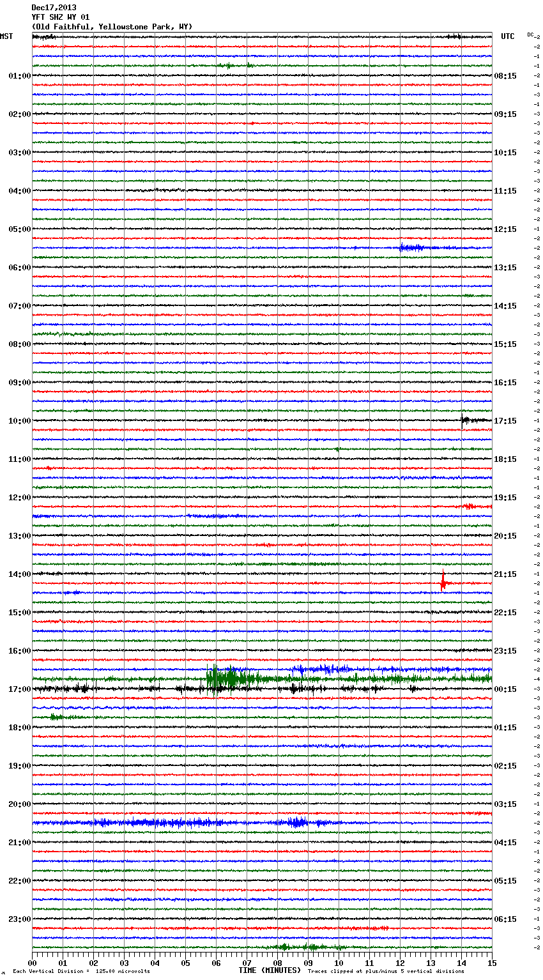This screenshot has height=980, width=543.
Task: Click the red spike event near 21:15 UTC
Action: [x=443, y=581]
